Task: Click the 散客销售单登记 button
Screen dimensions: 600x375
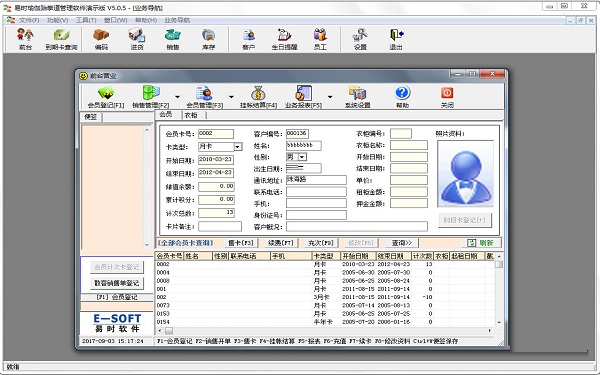Action: point(117,283)
